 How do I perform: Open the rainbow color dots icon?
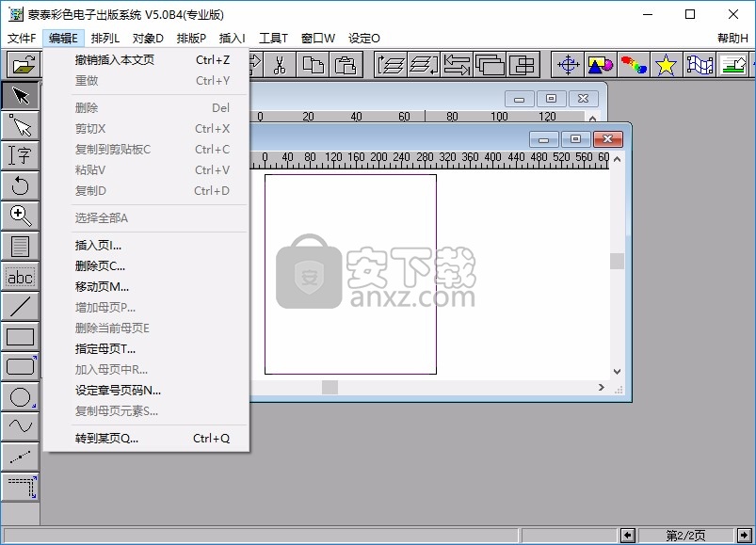[x=633, y=65]
